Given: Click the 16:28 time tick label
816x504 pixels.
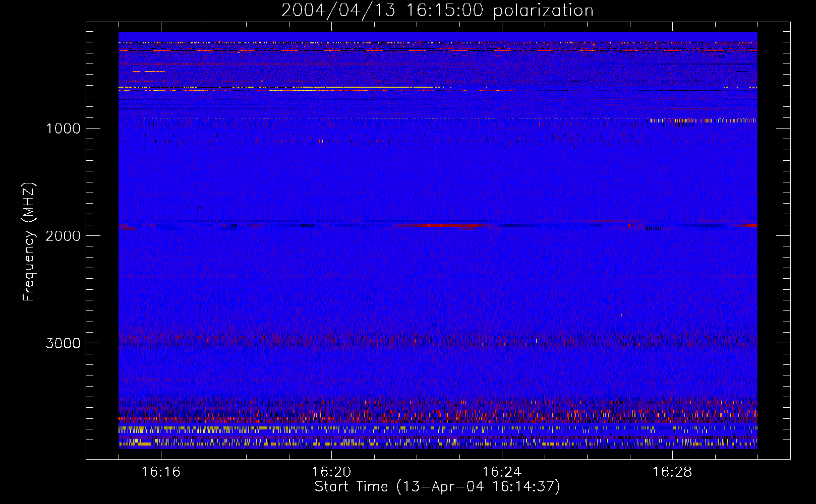Looking at the screenshot, I should tap(672, 472).
